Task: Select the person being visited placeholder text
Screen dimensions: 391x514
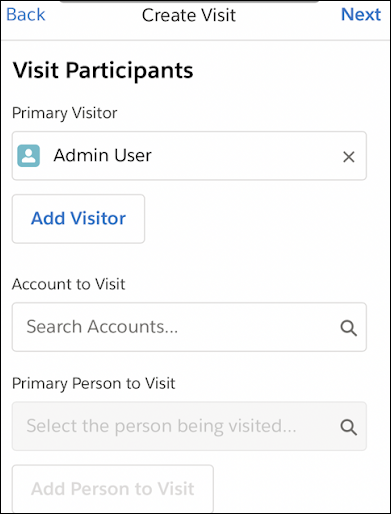Action: pos(161,426)
